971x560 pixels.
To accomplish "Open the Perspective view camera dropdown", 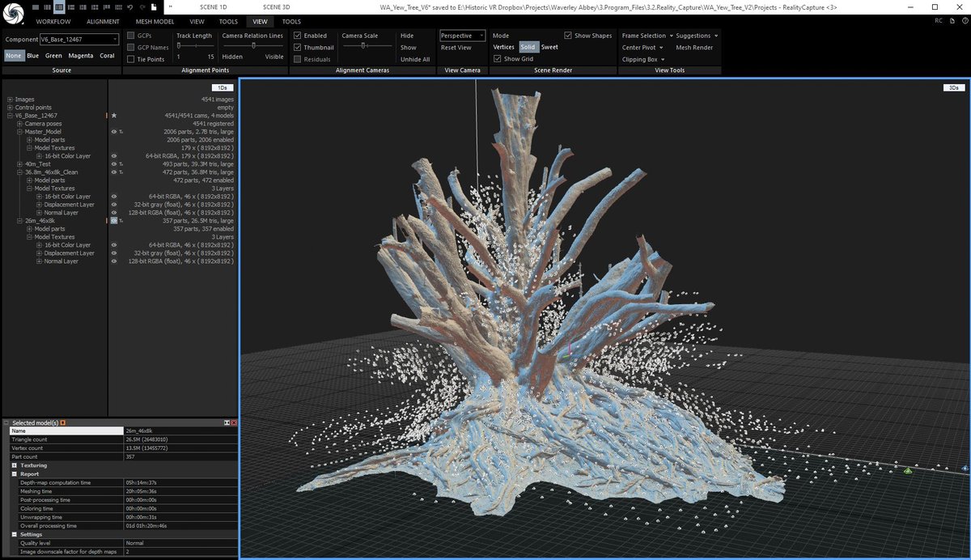I will 463,36.
